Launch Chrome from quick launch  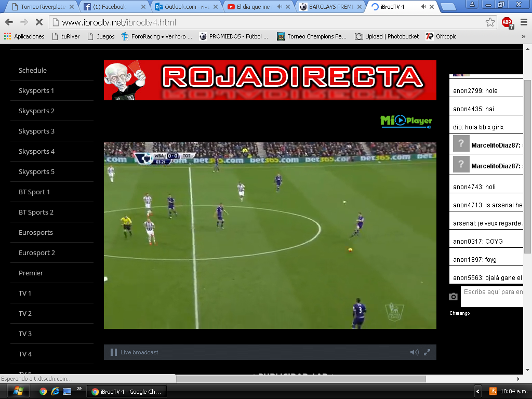point(43,392)
